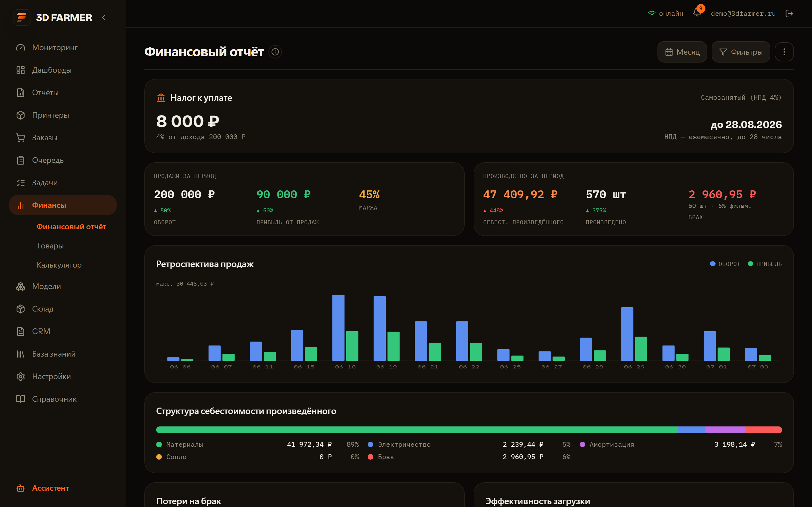Toggle the ПРИБЫЛЬ series in chart legend

coord(765,264)
